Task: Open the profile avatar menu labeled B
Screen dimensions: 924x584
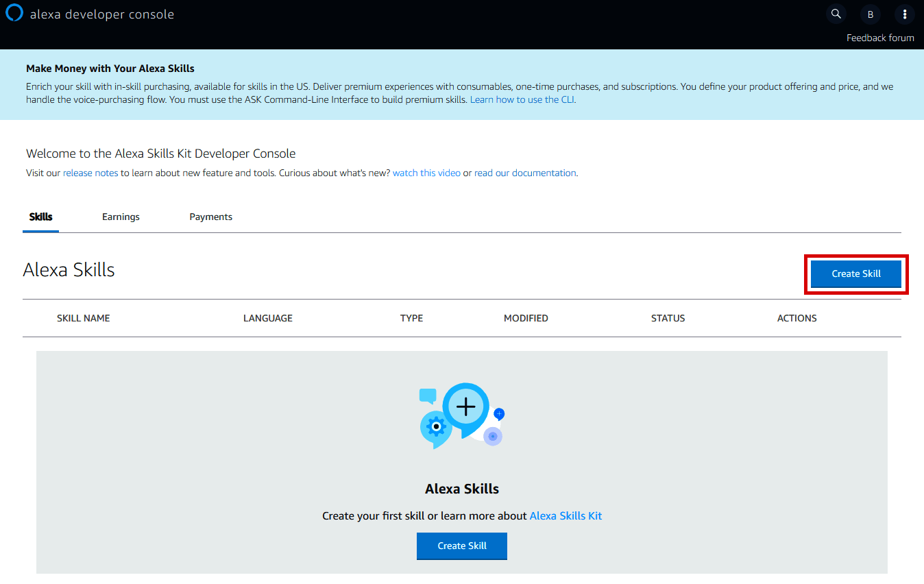Action: [870, 14]
